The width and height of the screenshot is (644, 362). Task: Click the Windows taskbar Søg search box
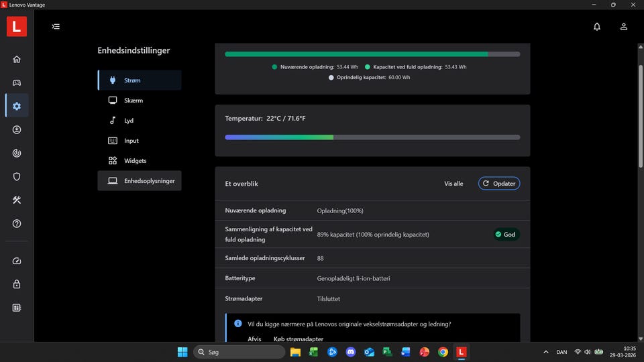point(238,352)
